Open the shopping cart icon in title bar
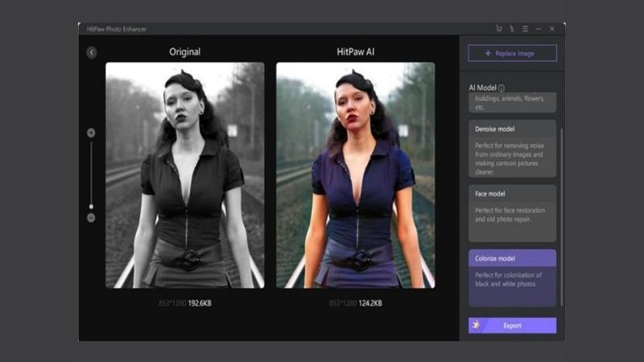 pos(498,29)
